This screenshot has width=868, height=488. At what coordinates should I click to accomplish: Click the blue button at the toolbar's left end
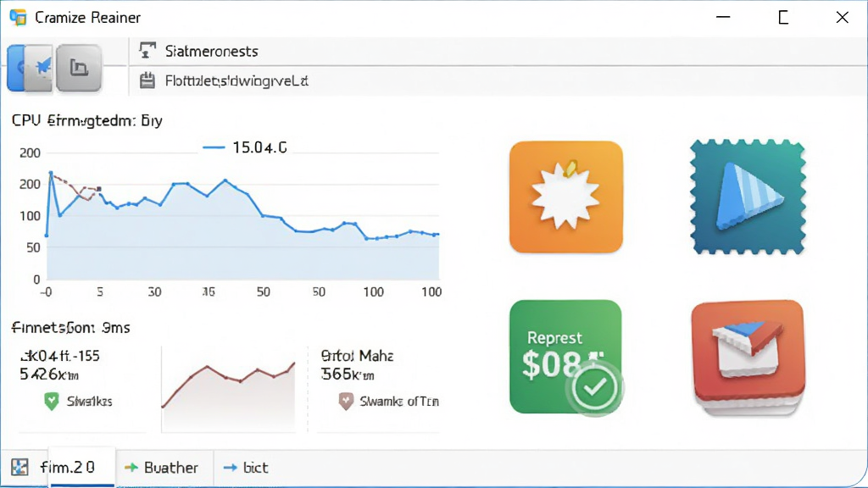click(x=16, y=68)
